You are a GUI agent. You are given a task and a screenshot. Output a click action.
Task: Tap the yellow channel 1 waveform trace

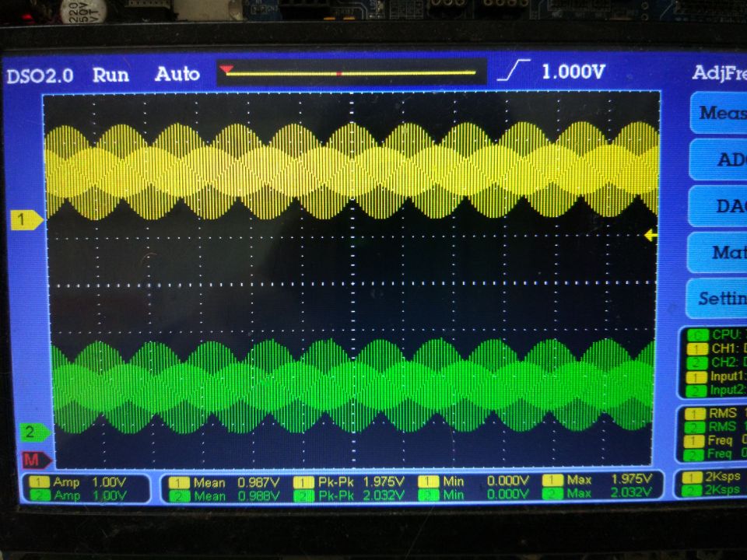pyautogui.click(x=352, y=170)
